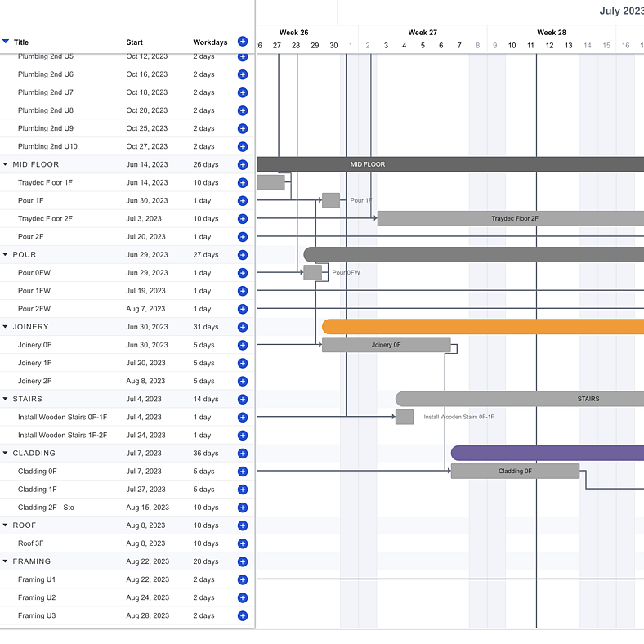Select the orange JOINERY summary bar
The image size is (644, 644).
482,327
